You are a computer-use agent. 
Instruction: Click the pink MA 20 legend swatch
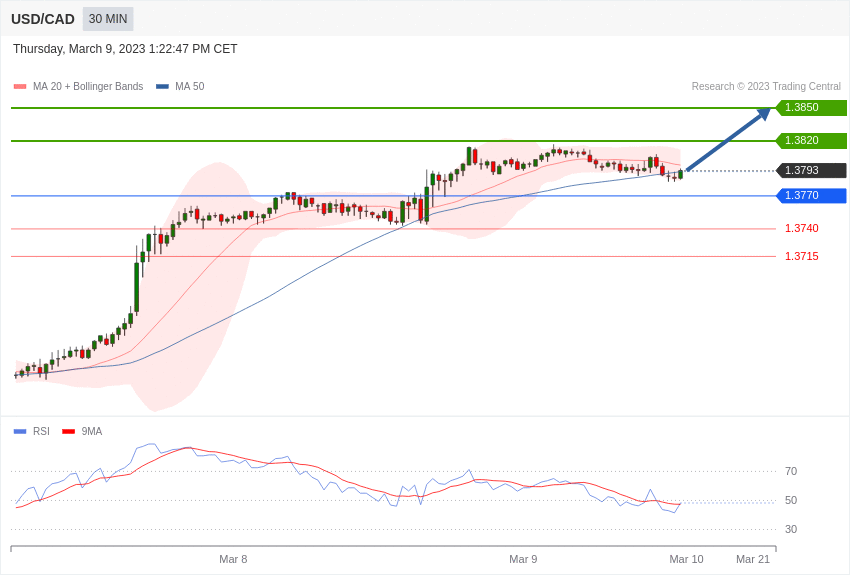coord(20,87)
